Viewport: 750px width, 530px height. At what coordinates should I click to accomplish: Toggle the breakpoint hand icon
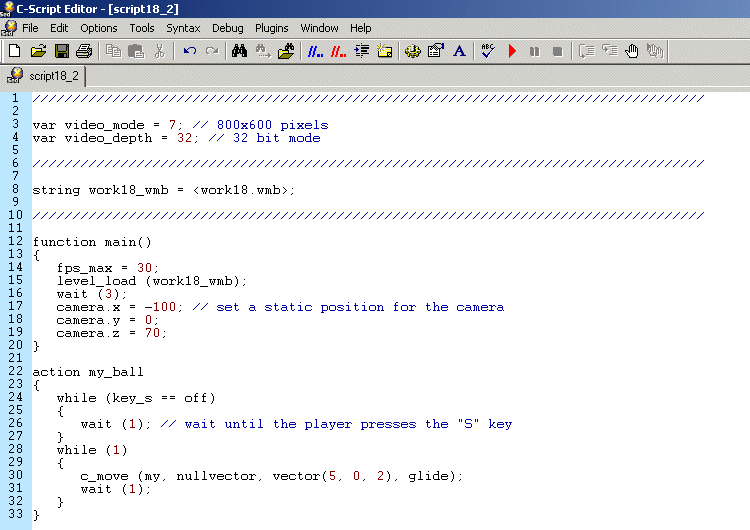632,50
